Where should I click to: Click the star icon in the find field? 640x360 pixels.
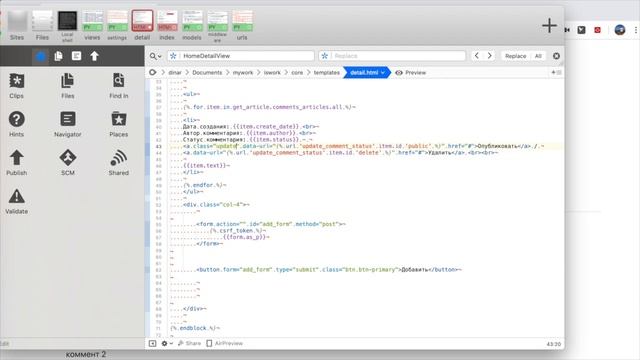coord(173,56)
